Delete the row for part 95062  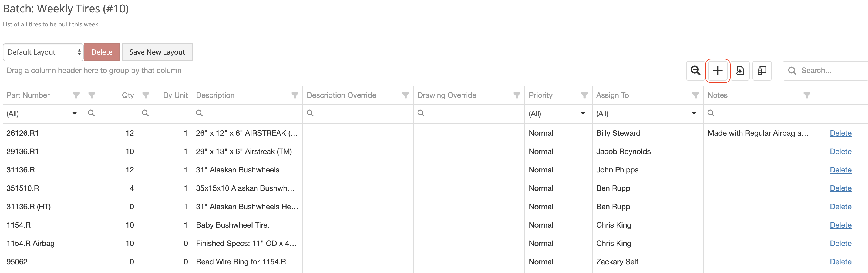point(840,262)
